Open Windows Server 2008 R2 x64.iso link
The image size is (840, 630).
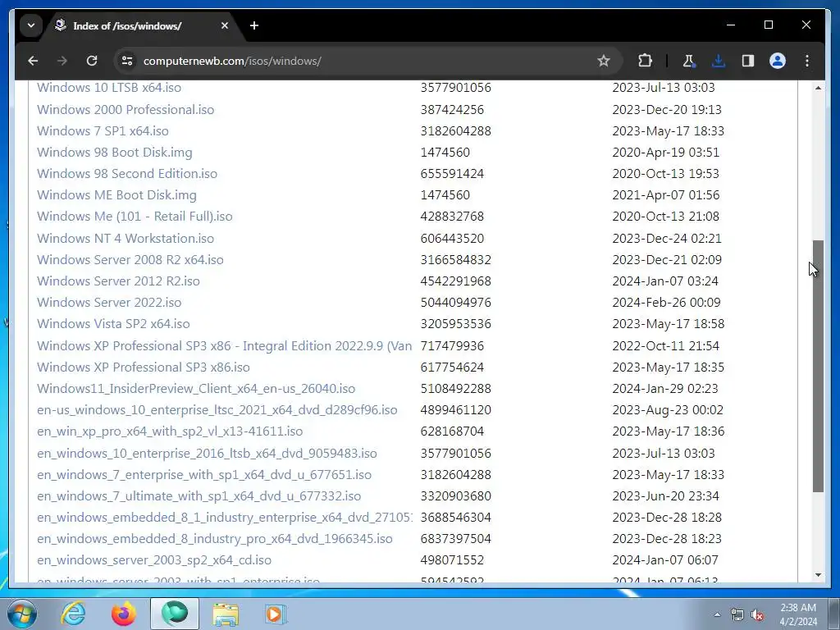pyautogui.click(x=130, y=260)
